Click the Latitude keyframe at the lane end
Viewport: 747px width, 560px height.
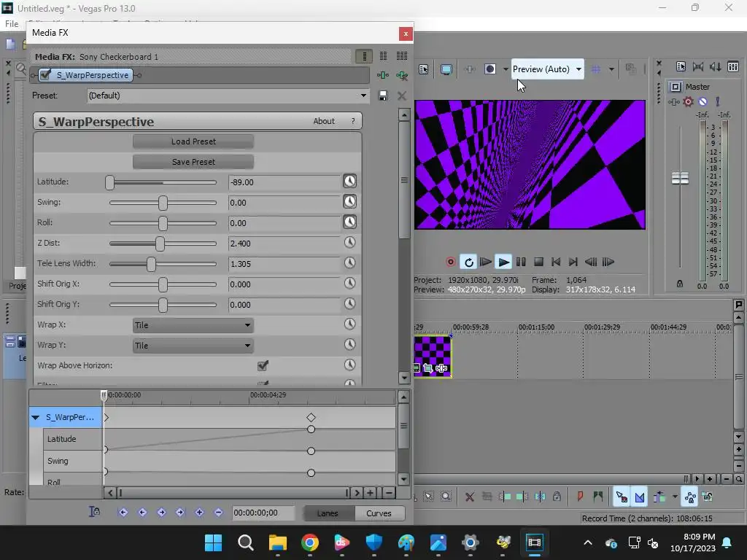[x=311, y=429]
